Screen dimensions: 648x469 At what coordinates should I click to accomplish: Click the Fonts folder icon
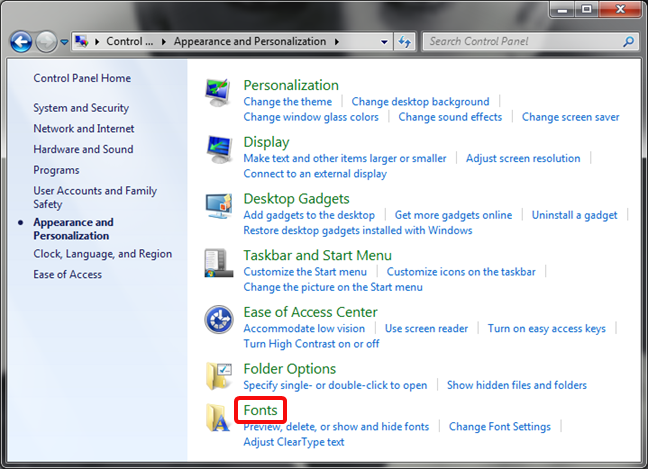218,417
